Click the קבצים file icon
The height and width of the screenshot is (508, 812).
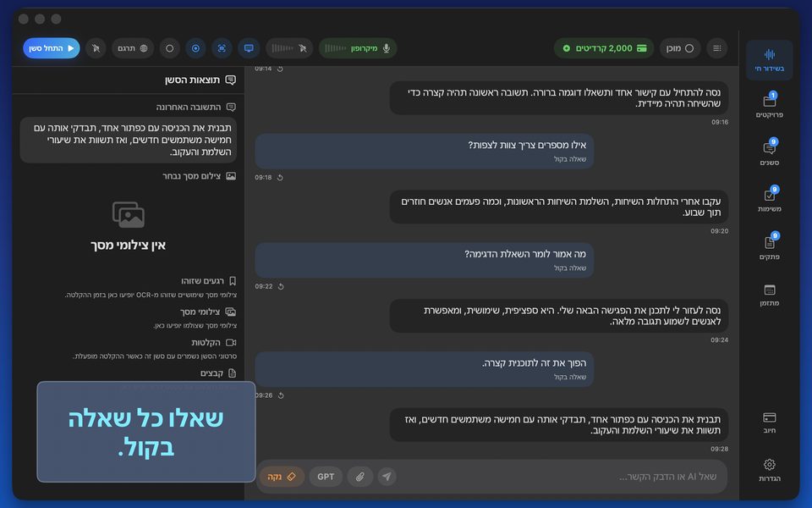232,373
